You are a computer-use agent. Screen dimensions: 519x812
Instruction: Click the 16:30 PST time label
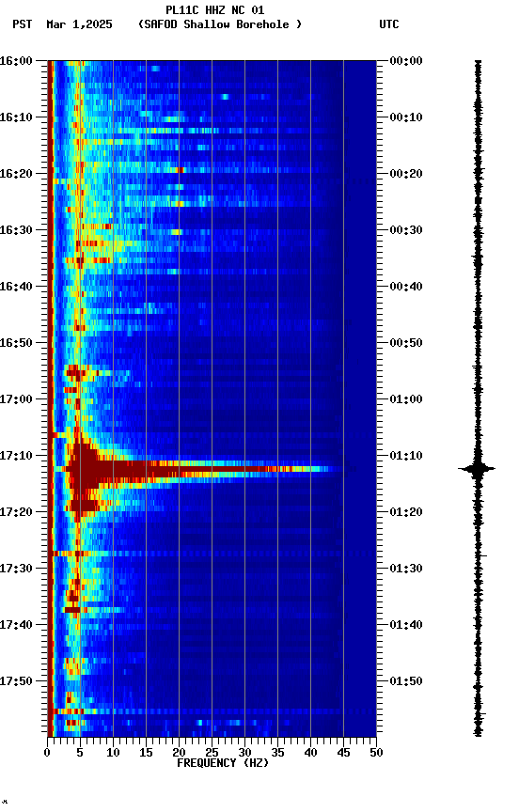pyautogui.click(x=16, y=230)
